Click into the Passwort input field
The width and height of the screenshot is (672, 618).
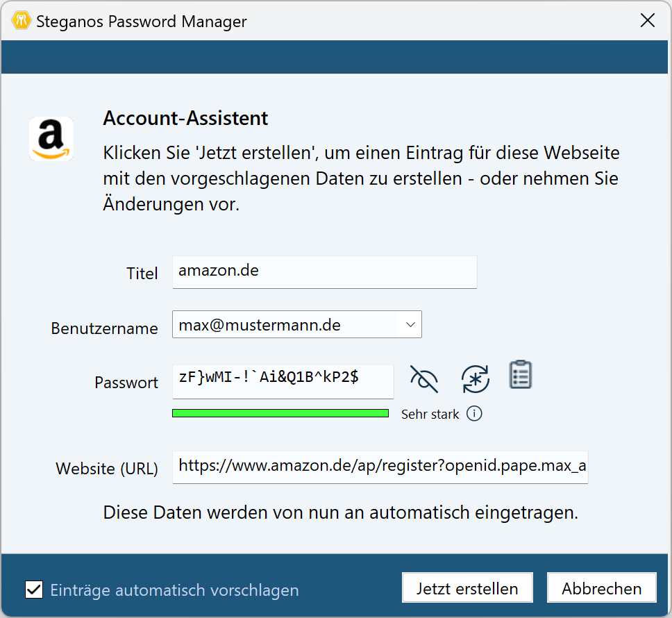coord(283,381)
